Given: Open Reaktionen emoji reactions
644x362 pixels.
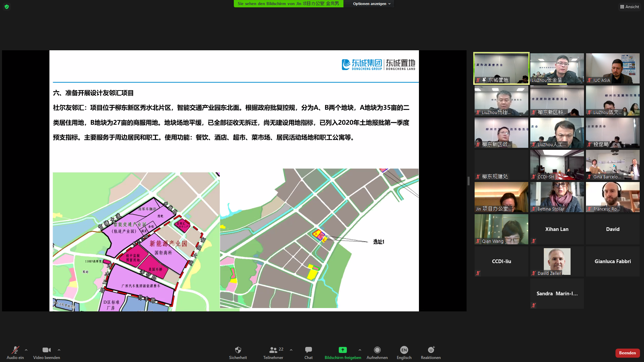Looking at the screenshot, I should 431,350.
